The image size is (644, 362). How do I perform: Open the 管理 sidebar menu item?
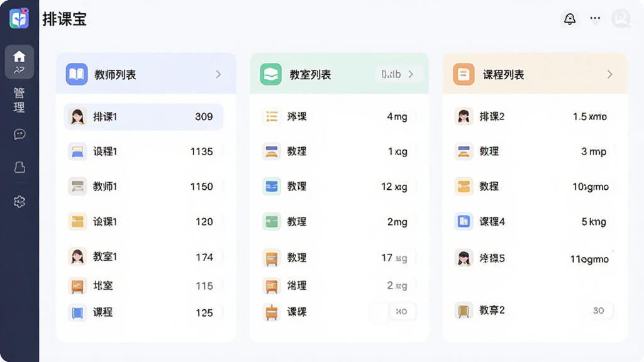point(19,100)
